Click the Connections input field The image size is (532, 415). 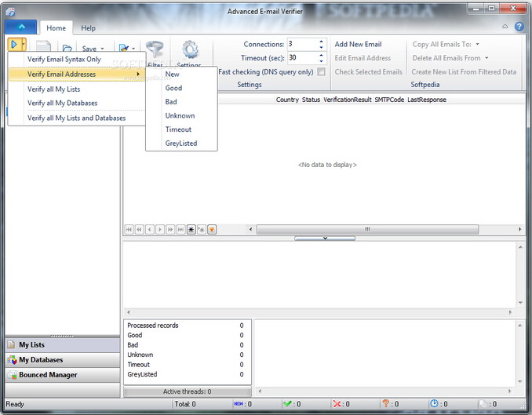pyautogui.click(x=302, y=44)
